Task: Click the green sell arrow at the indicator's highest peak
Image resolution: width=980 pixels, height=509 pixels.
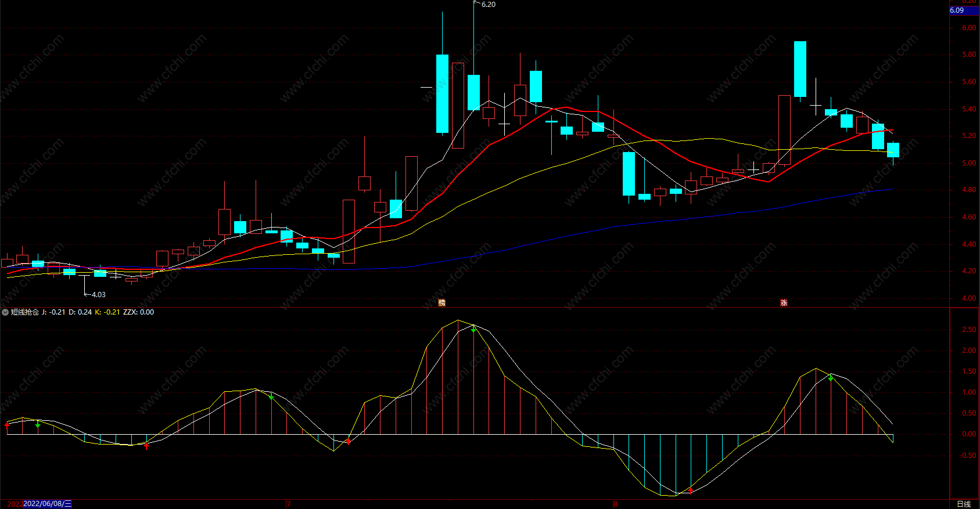Action: tap(473, 329)
